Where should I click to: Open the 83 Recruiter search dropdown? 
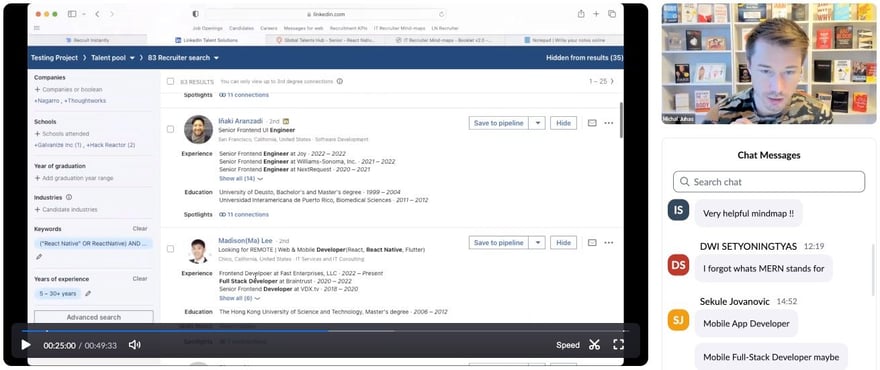click(184, 58)
